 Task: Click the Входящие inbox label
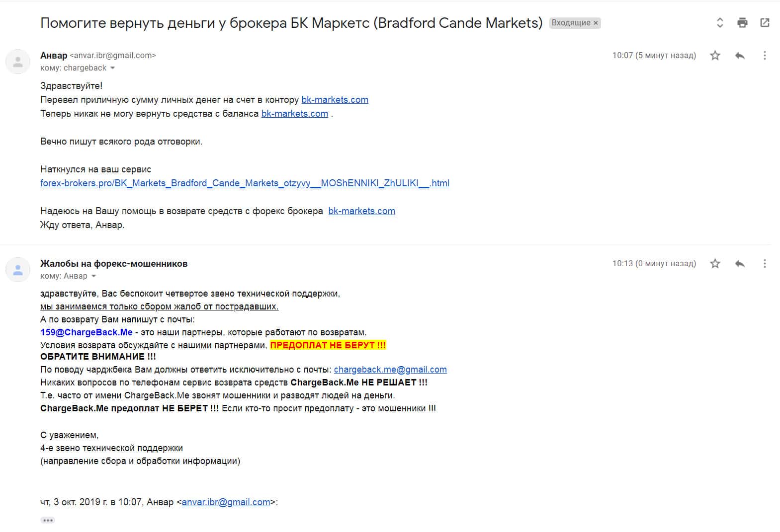[571, 23]
